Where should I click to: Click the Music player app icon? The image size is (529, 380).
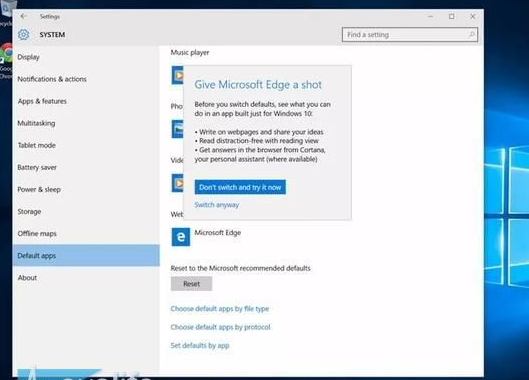(x=177, y=75)
